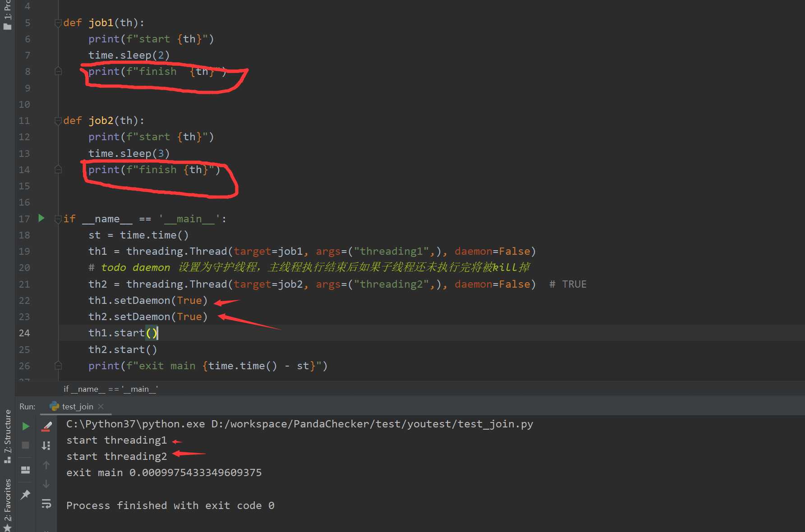Click line number 6 in the gutter

[28, 39]
